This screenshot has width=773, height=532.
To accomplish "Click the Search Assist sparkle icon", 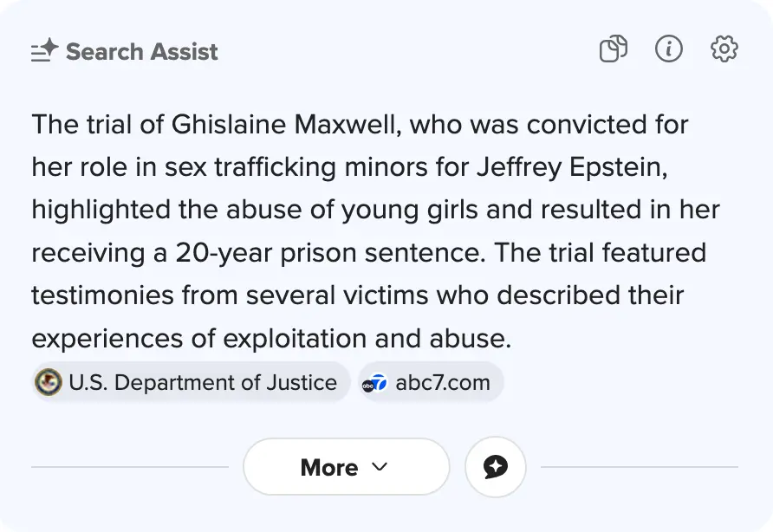I will [x=44, y=52].
